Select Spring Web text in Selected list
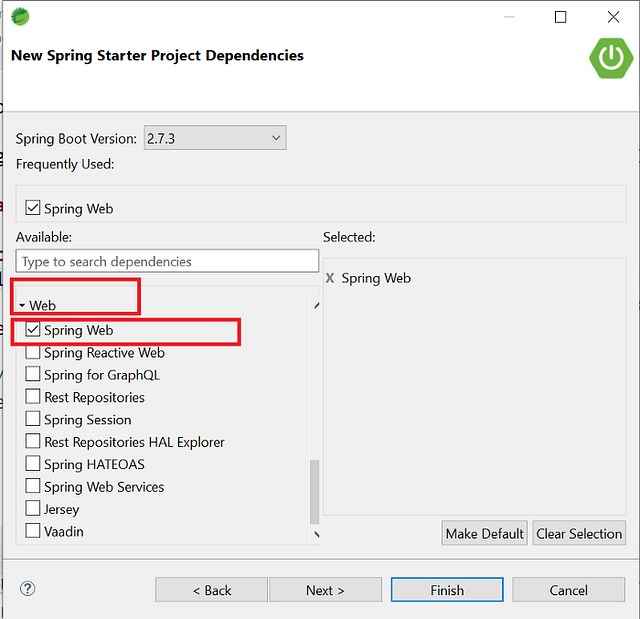Screen dimensions: 640x619 (376, 278)
